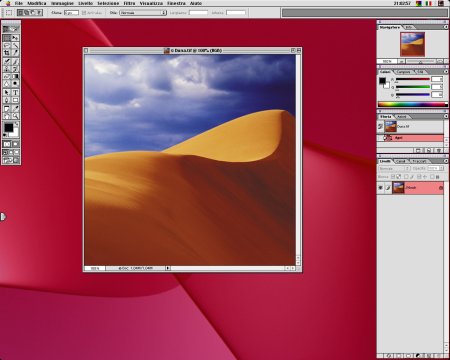Open the Color palette options menu

tap(446, 72)
